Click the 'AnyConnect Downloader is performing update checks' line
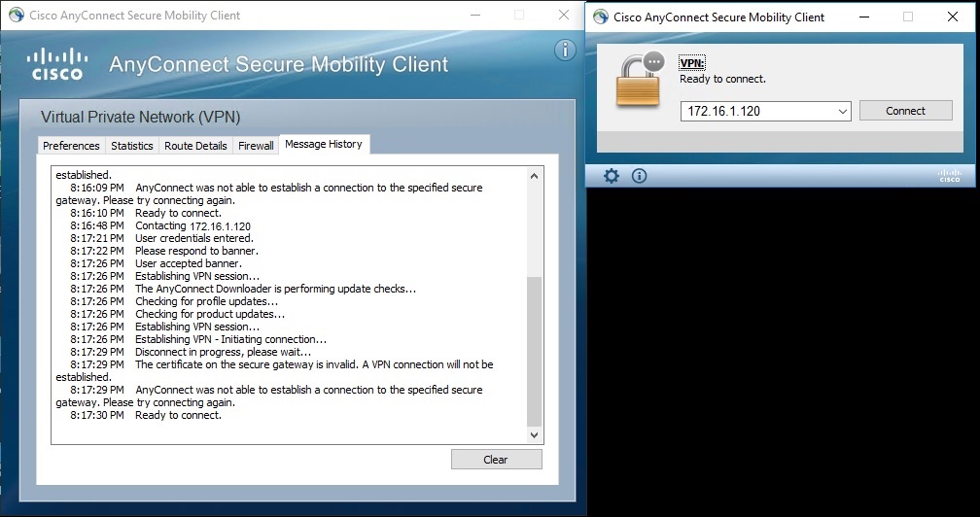Viewport: 980px width, 517px height. pos(243,289)
